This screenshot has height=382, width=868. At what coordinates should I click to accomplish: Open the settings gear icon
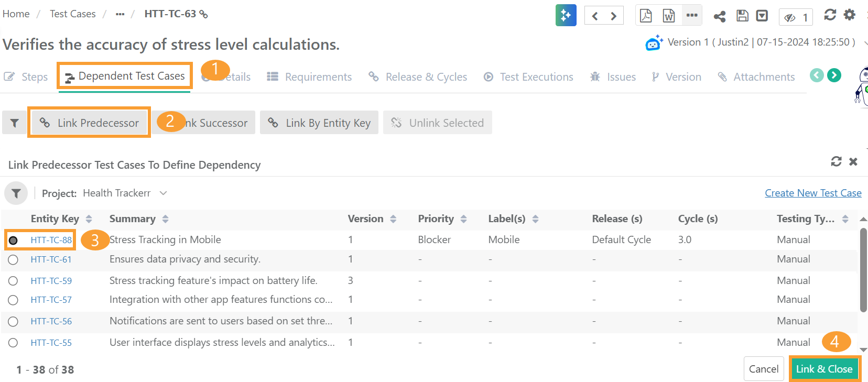[849, 15]
